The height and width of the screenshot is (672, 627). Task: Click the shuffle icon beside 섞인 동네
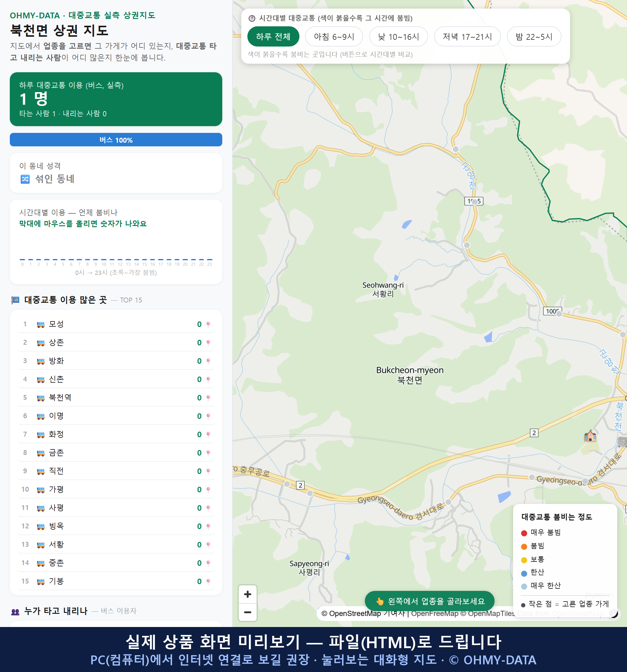click(25, 179)
